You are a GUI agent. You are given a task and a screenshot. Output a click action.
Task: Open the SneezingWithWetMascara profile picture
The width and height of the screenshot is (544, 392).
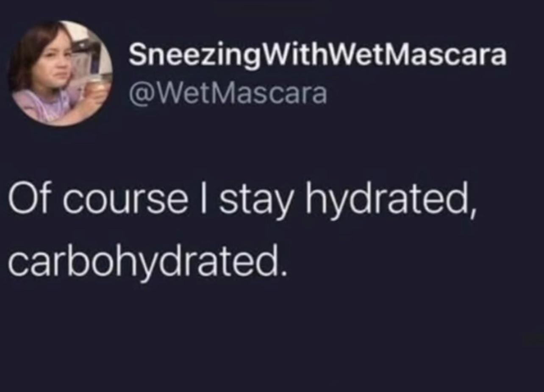pos(61,73)
